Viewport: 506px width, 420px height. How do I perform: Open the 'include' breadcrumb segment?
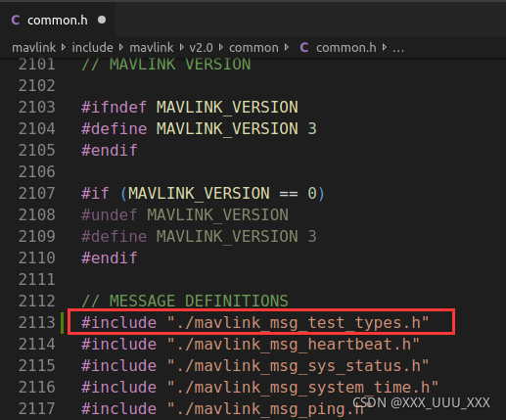(92, 48)
